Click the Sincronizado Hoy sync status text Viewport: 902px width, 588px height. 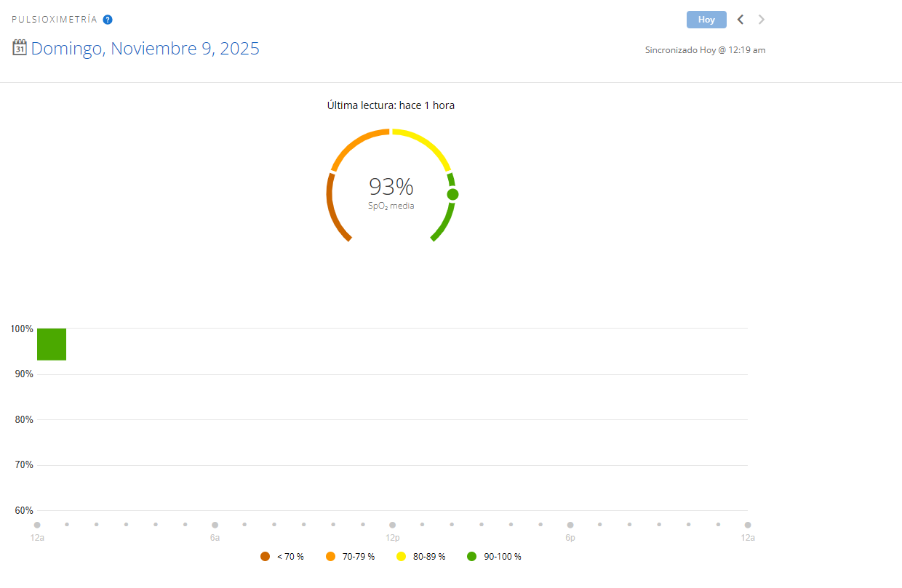(x=705, y=50)
